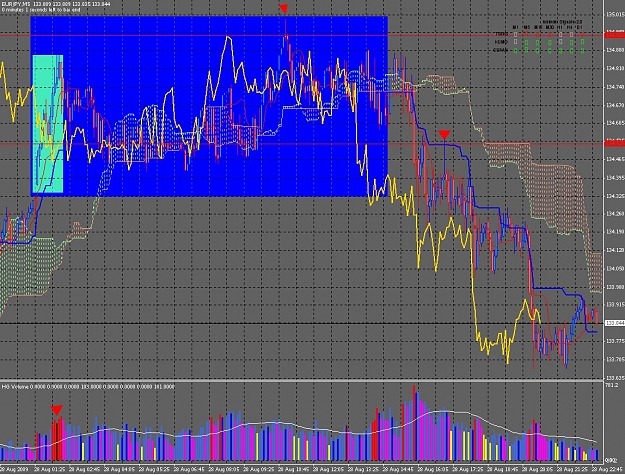Click the 134.260 price scale label
Viewport: 625px width, 475px height.
(615, 214)
